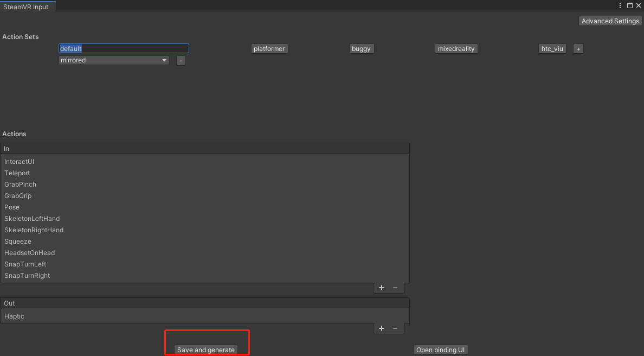Select the SnapTurnLeft action
The height and width of the screenshot is (356, 644).
pos(205,264)
